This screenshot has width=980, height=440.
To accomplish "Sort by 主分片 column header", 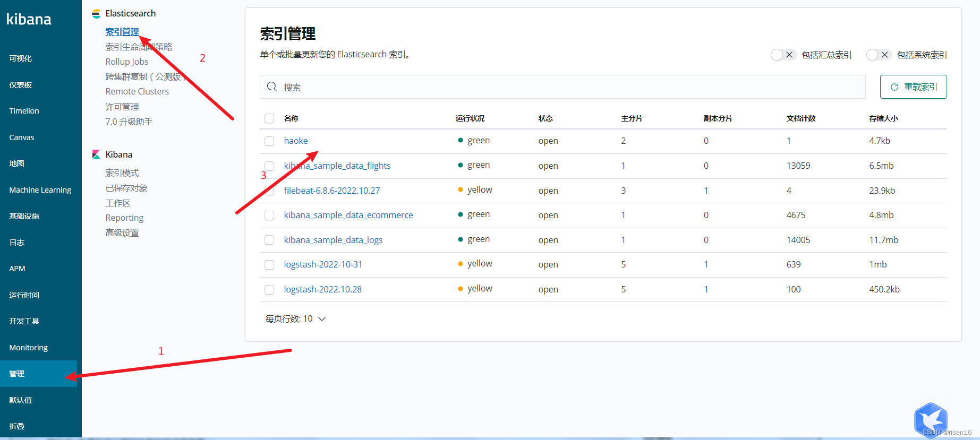I will [632, 118].
